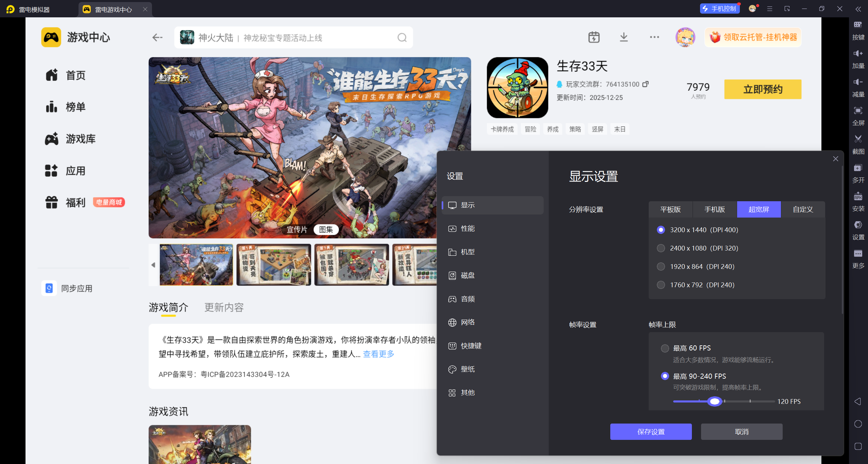Collapse the right sidebar double-chevron
This screenshot has height=464, width=868.
858,9
